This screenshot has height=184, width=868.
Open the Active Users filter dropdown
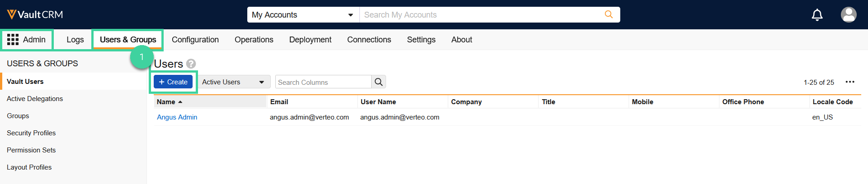[233, 82]
